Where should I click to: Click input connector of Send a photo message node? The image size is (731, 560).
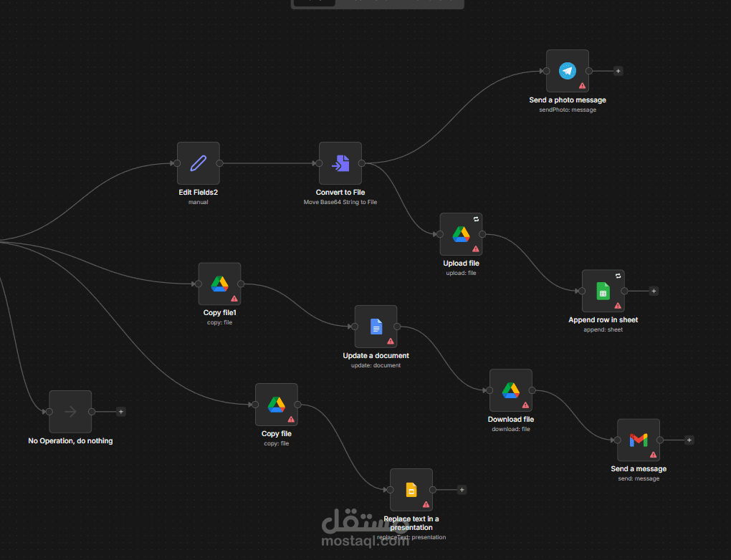pyautogui.click(x=546, y=71)
